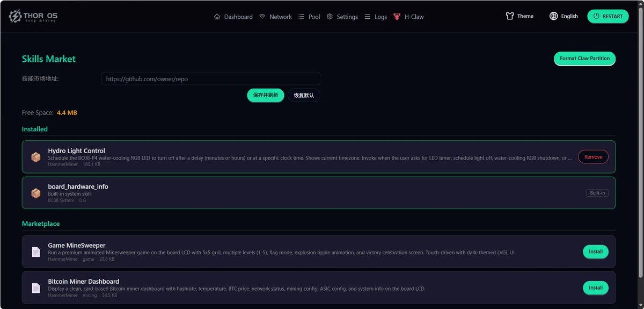Click the Pool list icon
This screenshot has width=644, height=309.
tap(302, 17)
